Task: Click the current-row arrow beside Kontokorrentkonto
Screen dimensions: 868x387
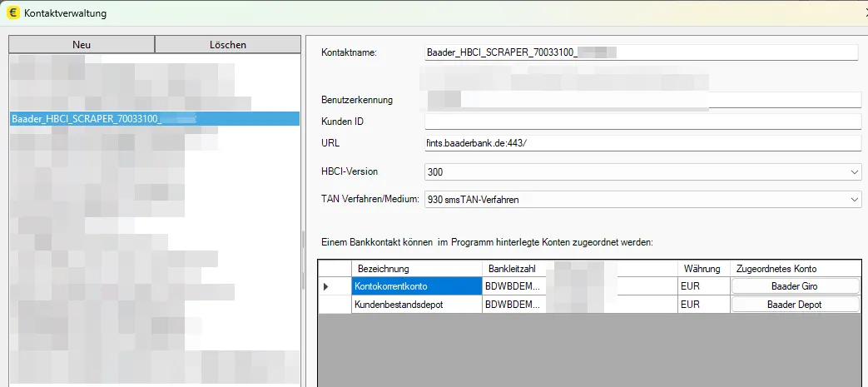Action: (x=325, y=286)
